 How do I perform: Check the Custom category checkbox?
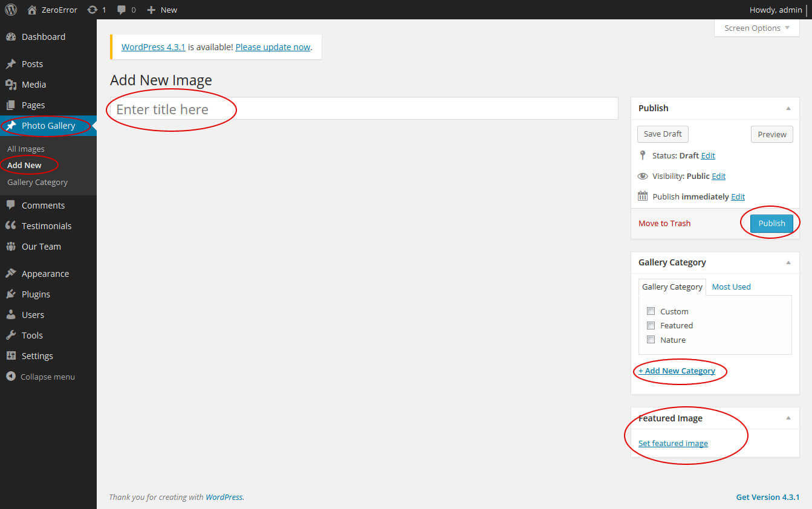(651, 311)
